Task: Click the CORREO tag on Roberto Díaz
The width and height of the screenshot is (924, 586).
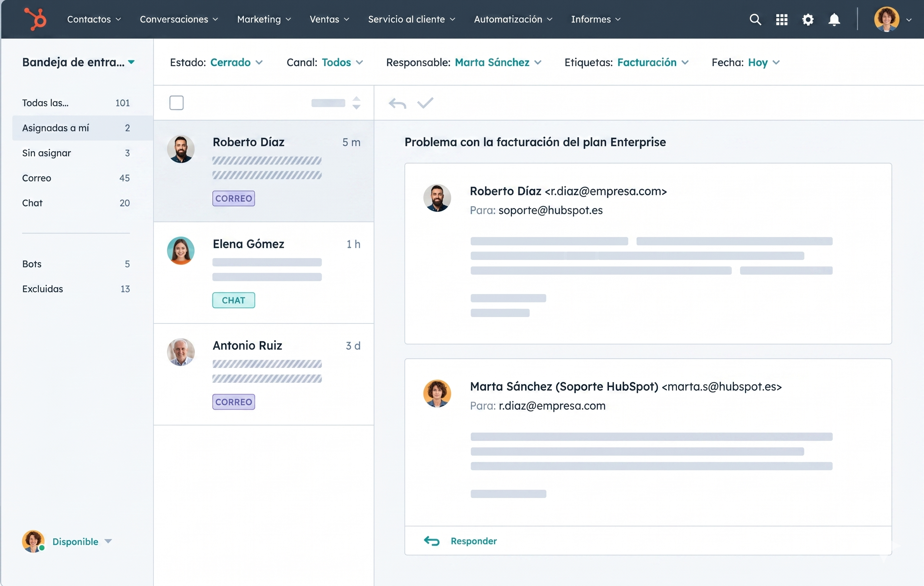Action: 234,198
